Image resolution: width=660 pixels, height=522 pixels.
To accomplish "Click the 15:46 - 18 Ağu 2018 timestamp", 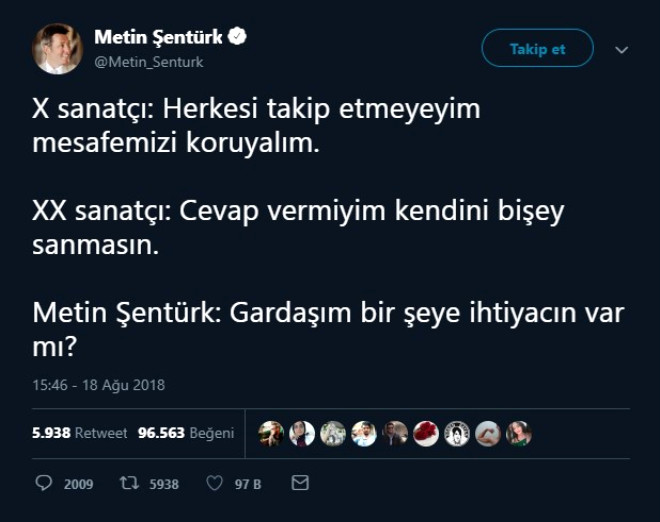I will (98, 384).
